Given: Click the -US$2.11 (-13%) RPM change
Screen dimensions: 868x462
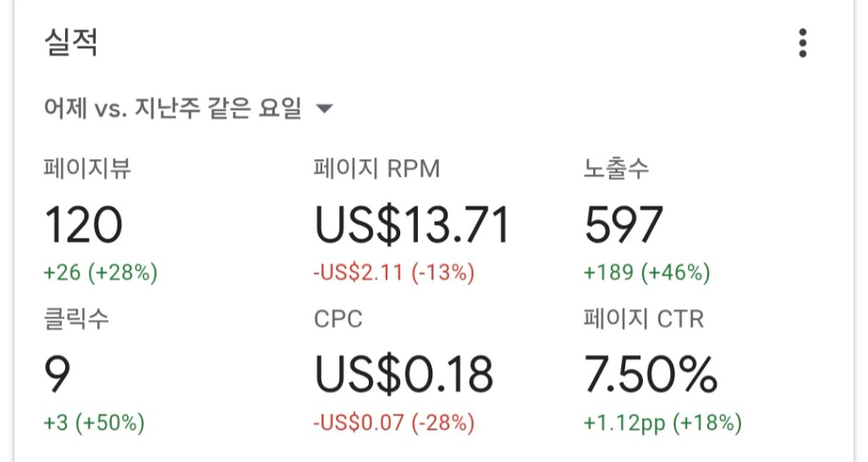Looking at the screenshot, I should coord(393,273).
